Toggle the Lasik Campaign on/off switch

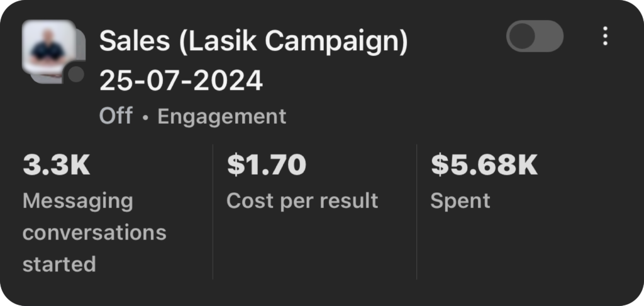point(535,36)
